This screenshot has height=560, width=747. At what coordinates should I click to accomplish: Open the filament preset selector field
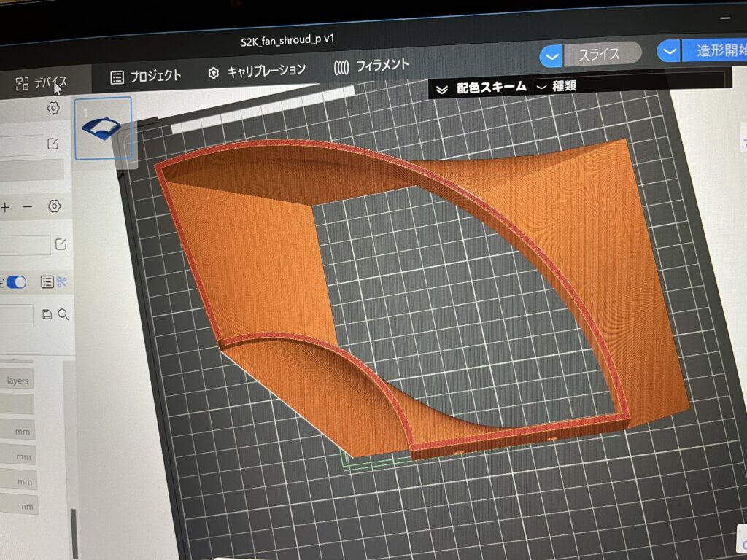click(25, 245)
